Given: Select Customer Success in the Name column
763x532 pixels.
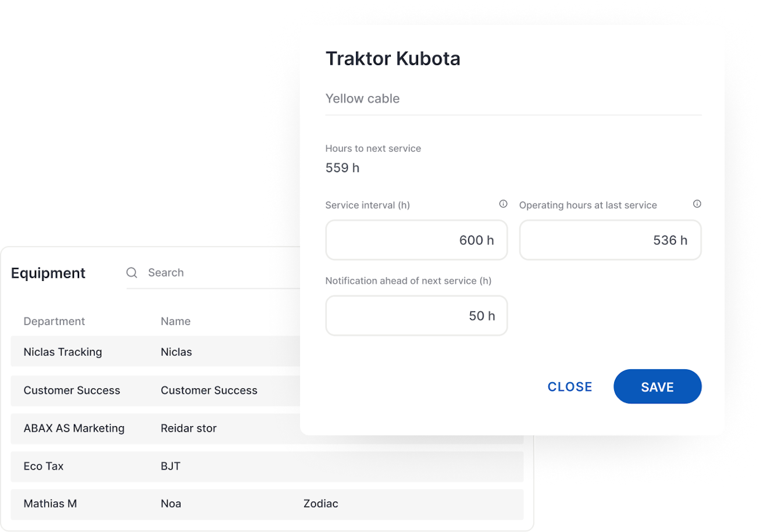Looking at the screenshot, I should click(x=209, y=391).
